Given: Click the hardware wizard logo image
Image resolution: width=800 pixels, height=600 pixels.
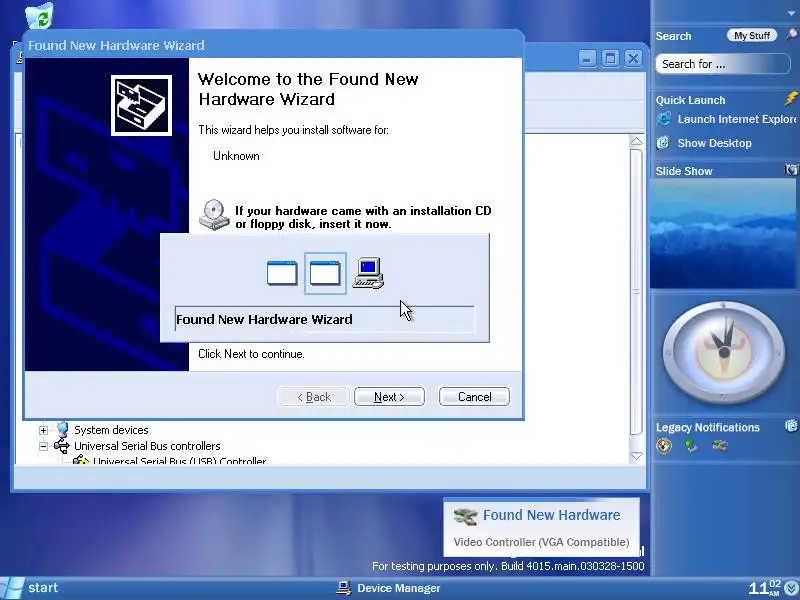Looking at the screenshot, I should (141, 105).
